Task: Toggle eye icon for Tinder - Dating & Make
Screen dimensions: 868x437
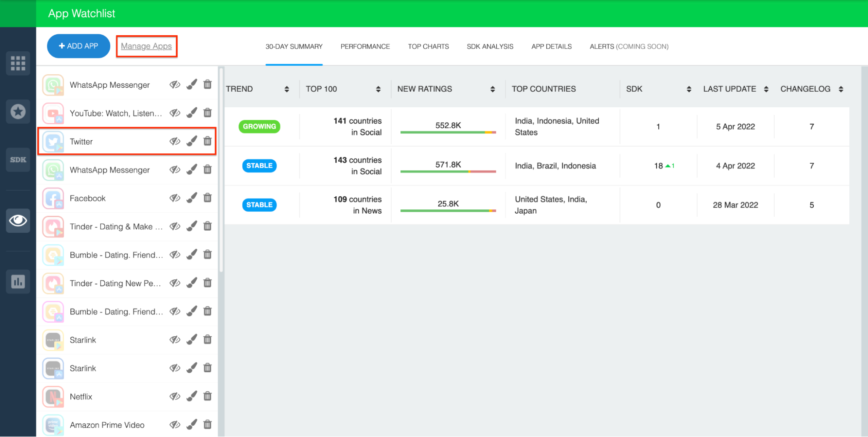Action: 175,226
